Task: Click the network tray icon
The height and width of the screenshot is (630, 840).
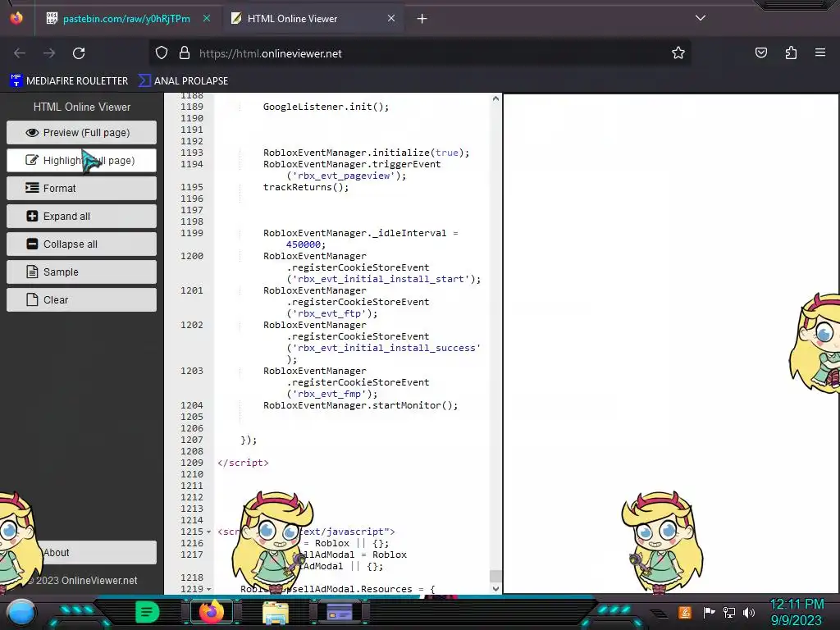Action: pos(729,612)
